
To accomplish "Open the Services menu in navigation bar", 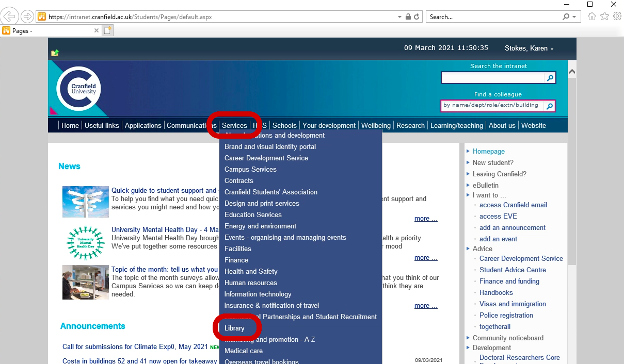I will [x=234, y=125].
